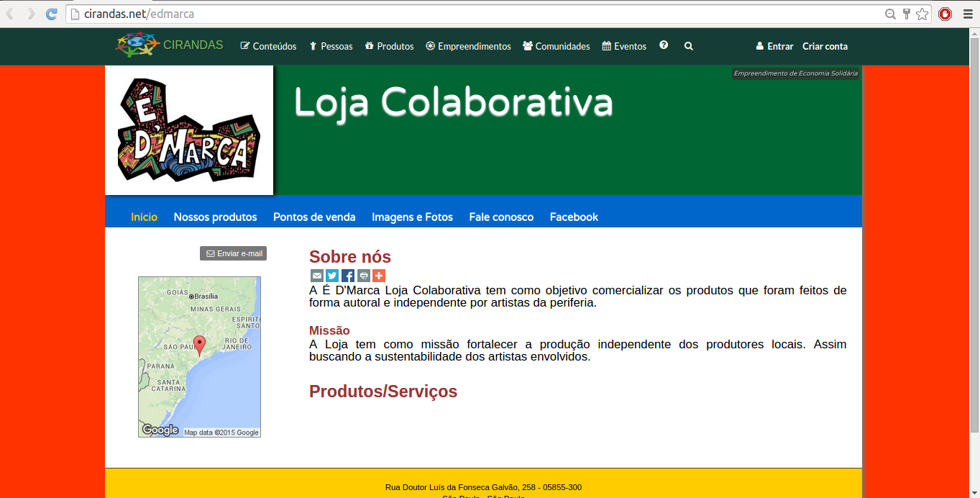Open the Facebook tab in blue bar
980x498 pixels.
(x=574, y=217)
